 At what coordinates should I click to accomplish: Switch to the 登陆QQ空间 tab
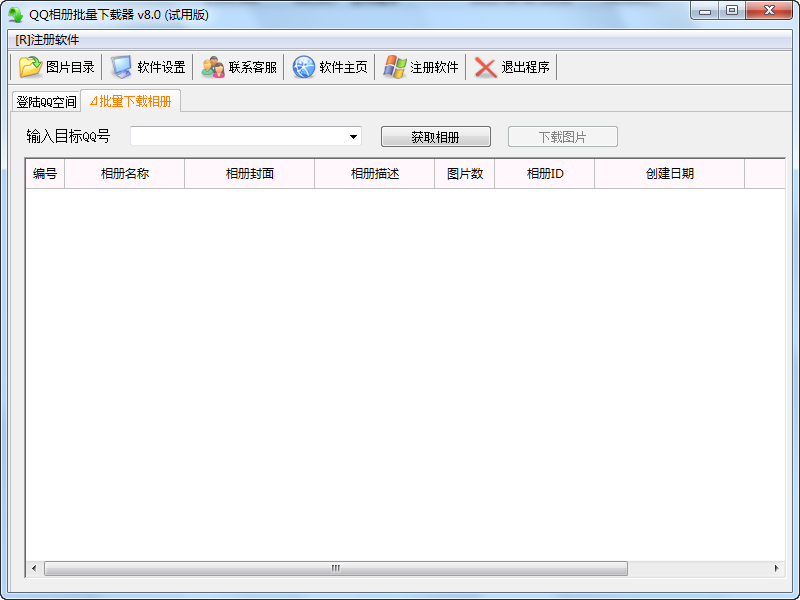(46, 102)
